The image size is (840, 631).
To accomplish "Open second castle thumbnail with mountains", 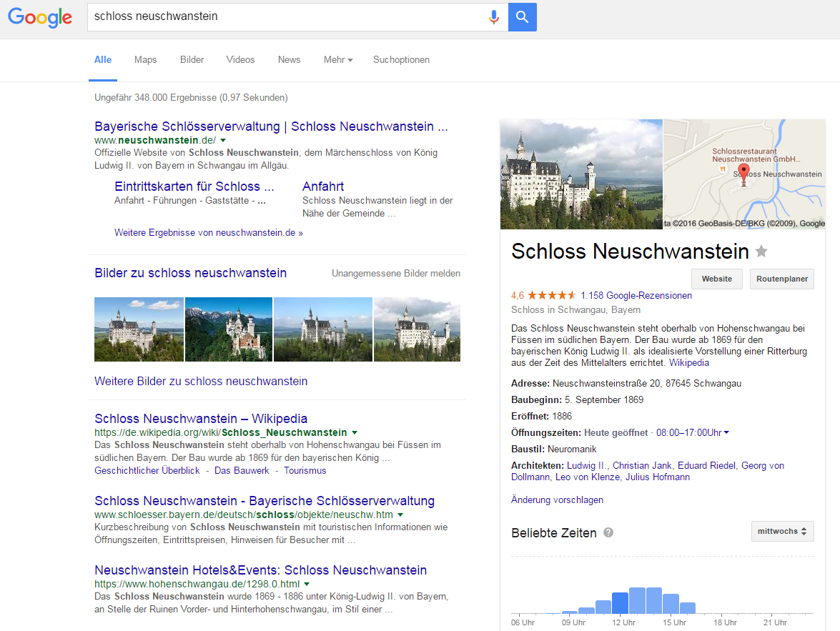I will [x=229, y=329].
